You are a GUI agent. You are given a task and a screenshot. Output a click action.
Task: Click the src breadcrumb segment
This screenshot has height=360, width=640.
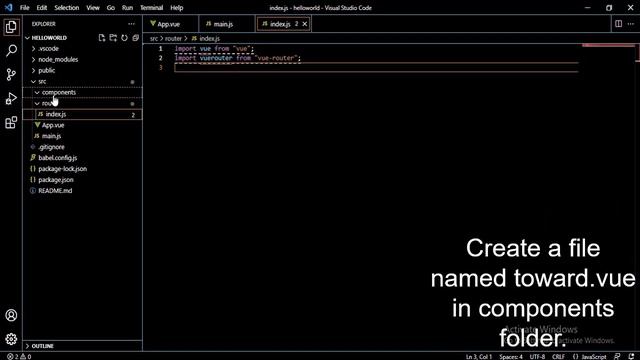(x=153, y=38)
